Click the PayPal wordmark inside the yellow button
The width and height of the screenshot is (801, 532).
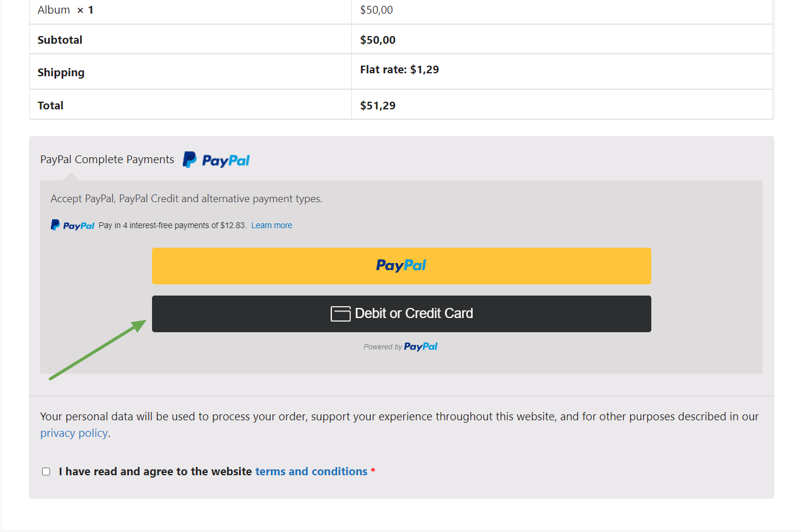[401, 265]
